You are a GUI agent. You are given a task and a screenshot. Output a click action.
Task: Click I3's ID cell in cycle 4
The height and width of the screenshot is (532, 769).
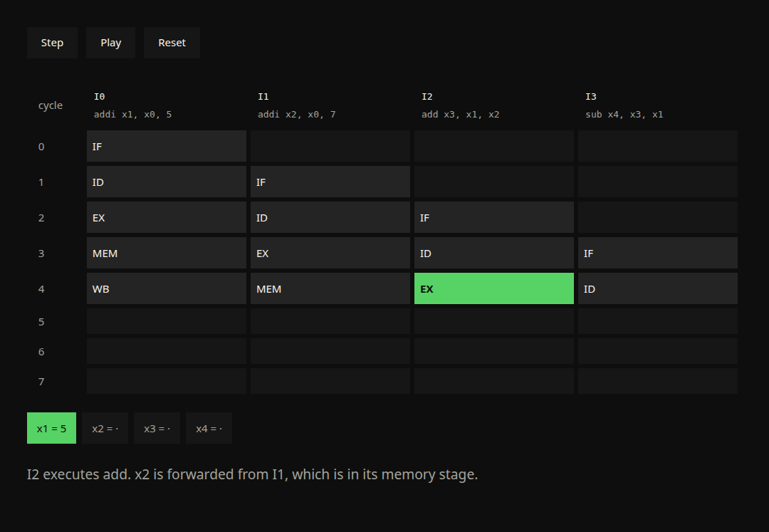tap(658, 288)
